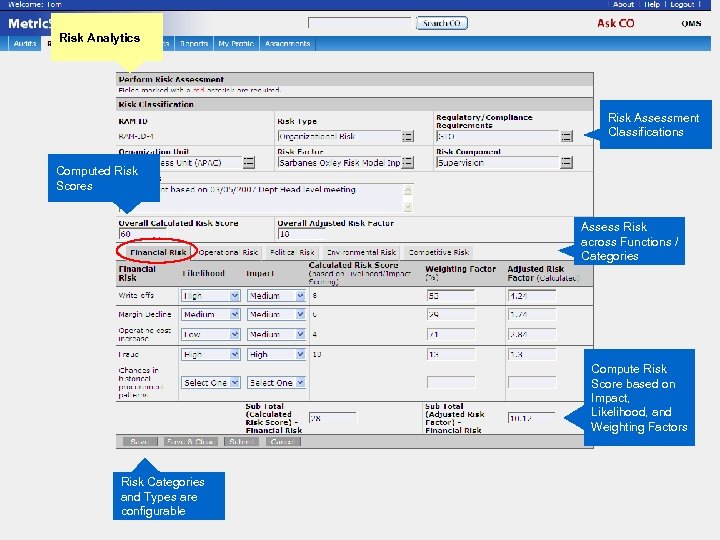Open the Risk Type list picker icon
The image size is (720, 540).
[407, 136]
